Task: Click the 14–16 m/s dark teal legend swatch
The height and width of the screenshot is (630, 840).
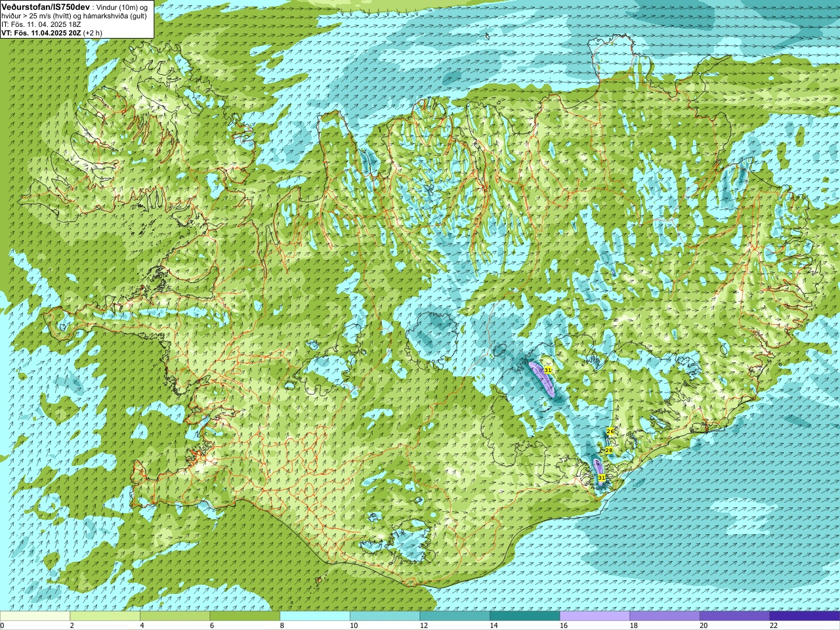Action: (525, 616)
